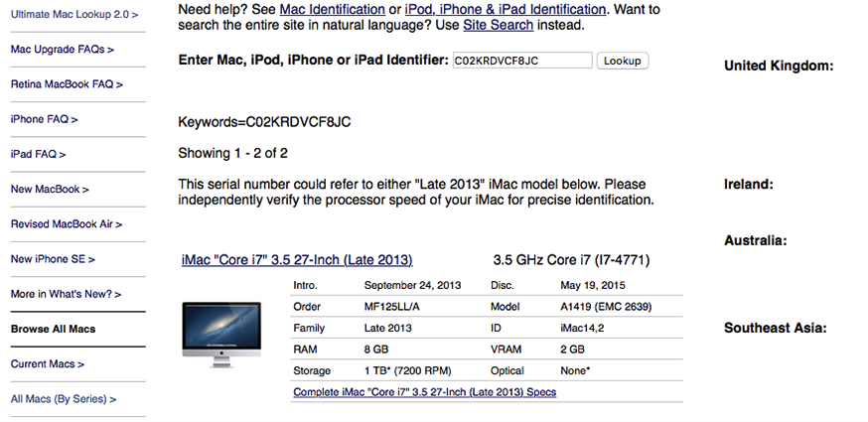View Complete iMac Core i7 Specs link
868x422 pixels.
coord(424,392)
